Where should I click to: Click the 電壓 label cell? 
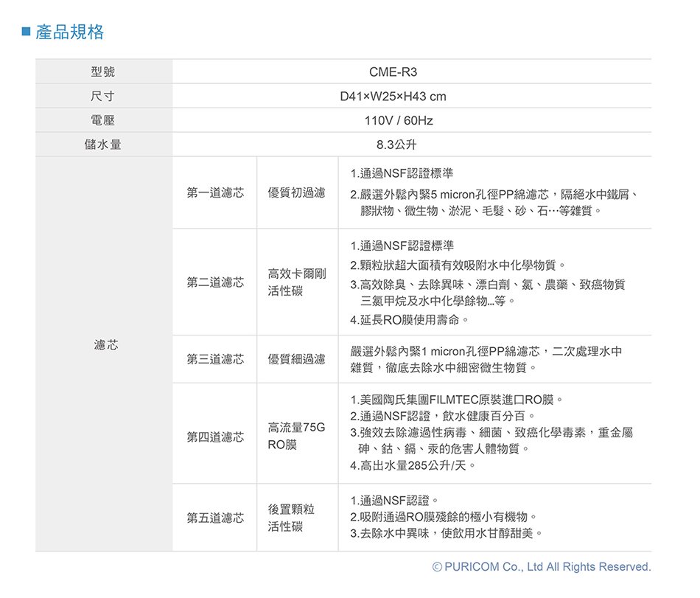[104, 120]
